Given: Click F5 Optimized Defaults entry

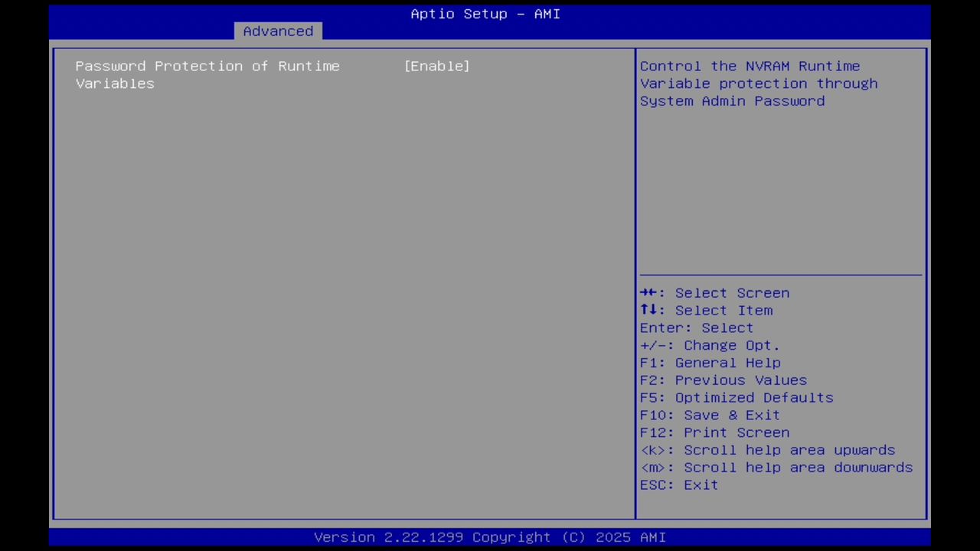Looking at the screenshot, I should point(736,397).
